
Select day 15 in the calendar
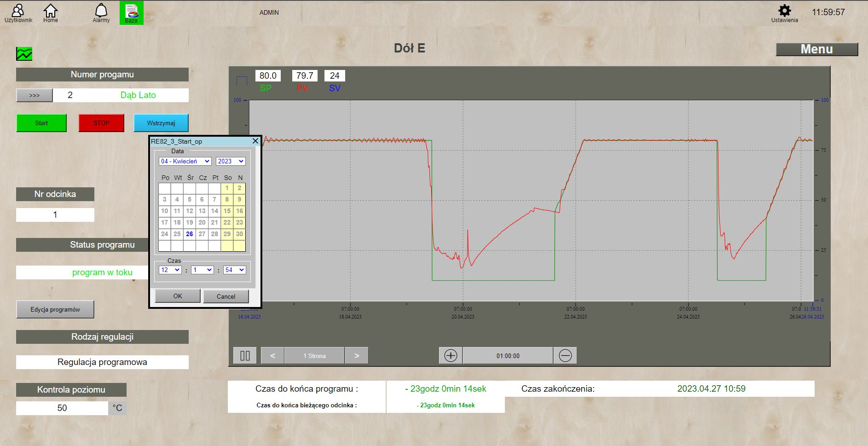click(227, 211)
